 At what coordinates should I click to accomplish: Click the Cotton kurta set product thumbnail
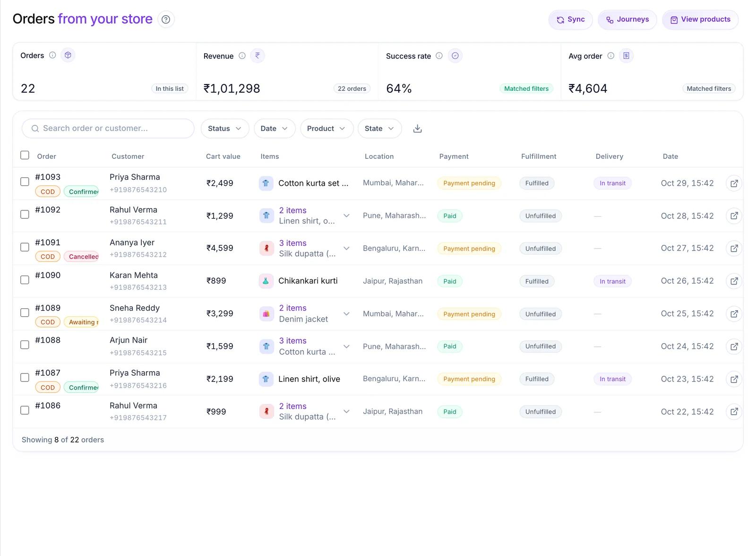[x=266, y=183]
